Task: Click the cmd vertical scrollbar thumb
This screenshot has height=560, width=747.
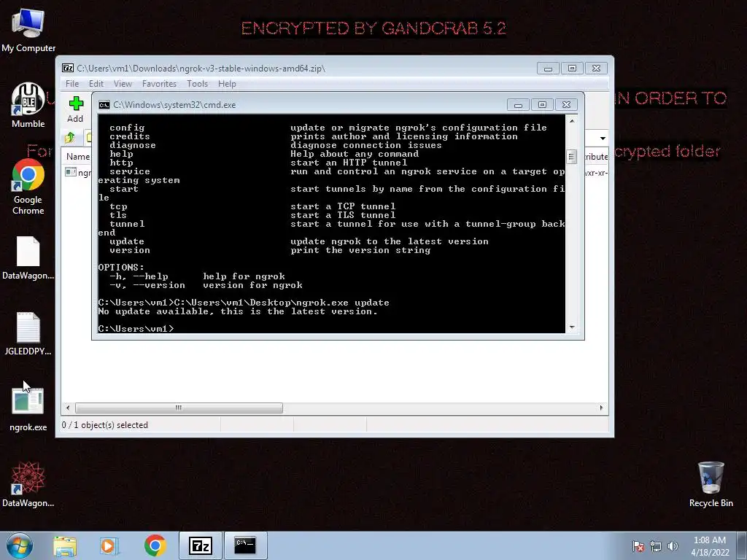Action: [572, 156]
